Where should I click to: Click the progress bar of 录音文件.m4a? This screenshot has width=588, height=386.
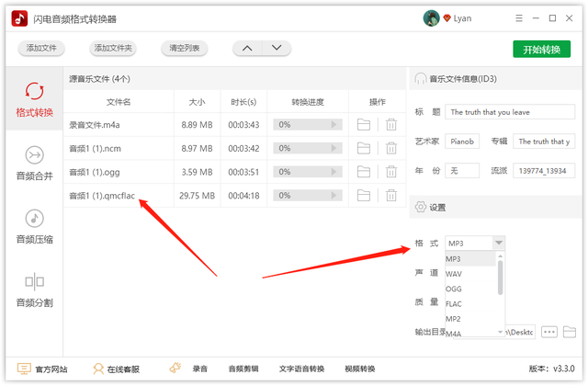[x=308, y=125]
